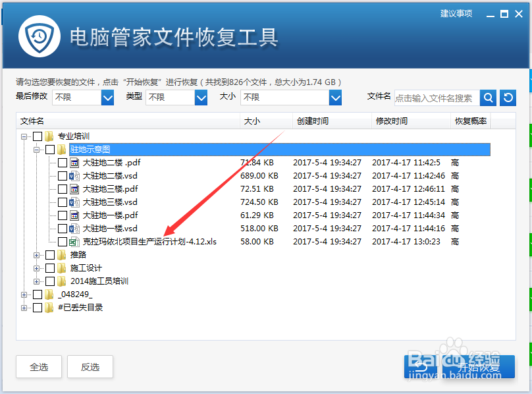The image size is (532, 394).
Task: Sort by 大小 column header
Action: point(267,121)
